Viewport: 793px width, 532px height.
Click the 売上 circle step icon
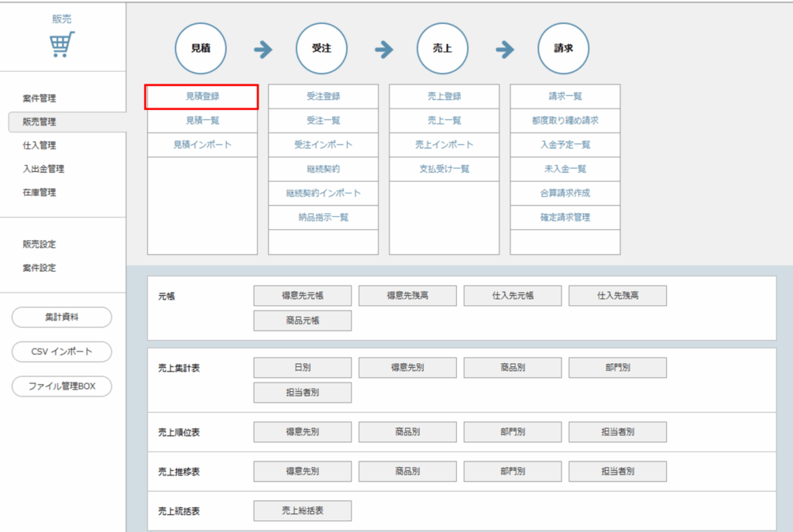(x=442, y=48)
